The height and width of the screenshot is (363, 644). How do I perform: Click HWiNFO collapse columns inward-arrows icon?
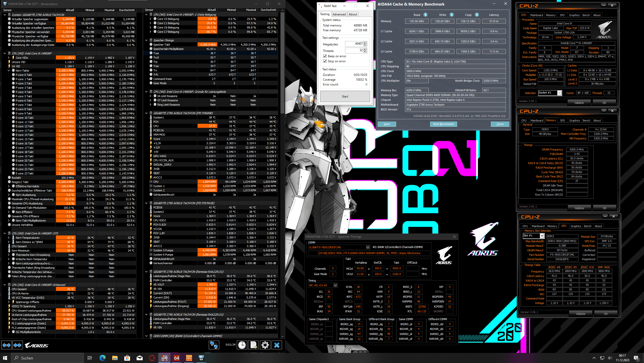coord(17,345)
